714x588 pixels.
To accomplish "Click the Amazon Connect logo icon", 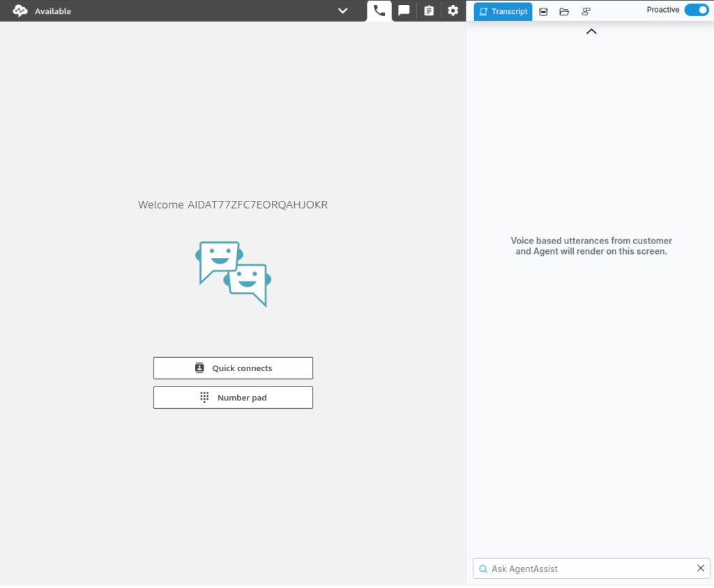I will point(19,10).
